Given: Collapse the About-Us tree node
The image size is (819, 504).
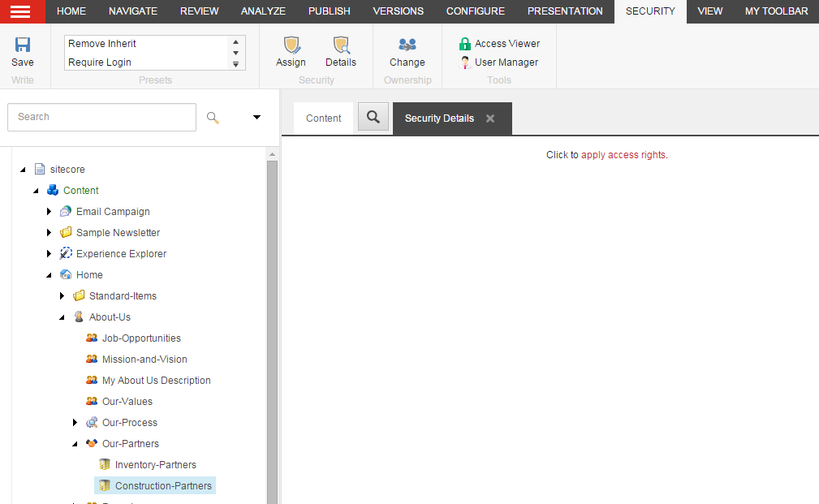Looking at the screenshot, I should (63, 317).
